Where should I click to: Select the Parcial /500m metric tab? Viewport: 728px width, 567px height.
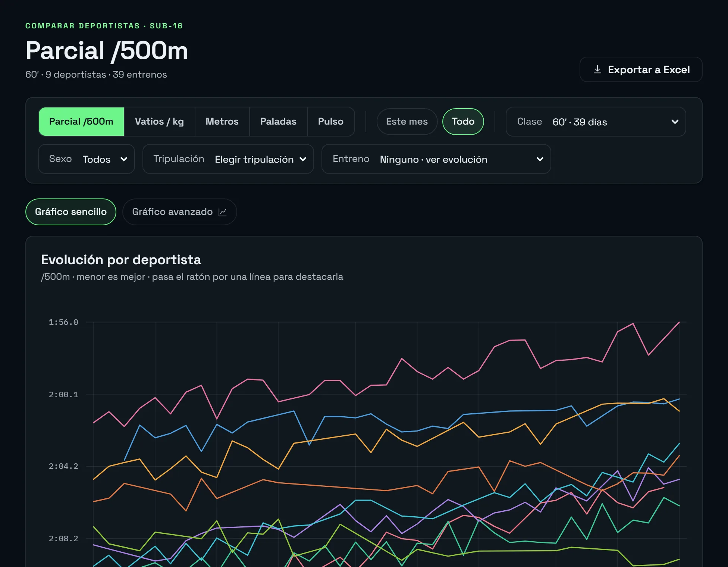(x=81, y=122)
